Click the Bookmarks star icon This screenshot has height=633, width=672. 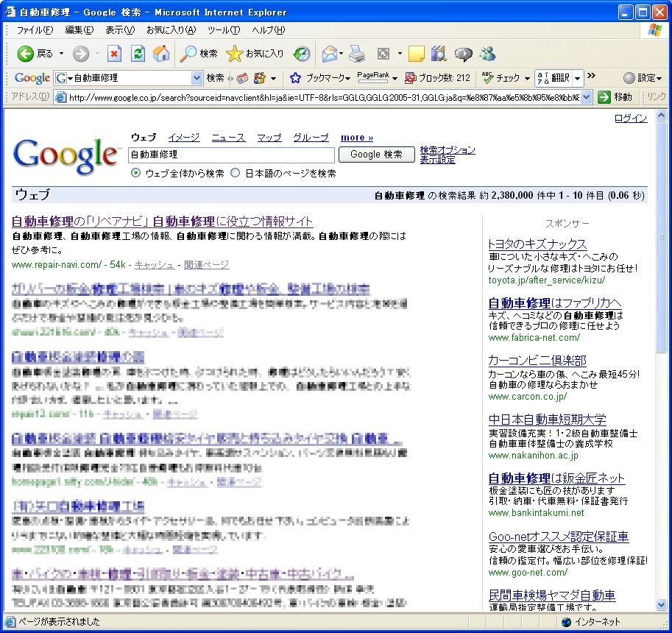(295, 78)
